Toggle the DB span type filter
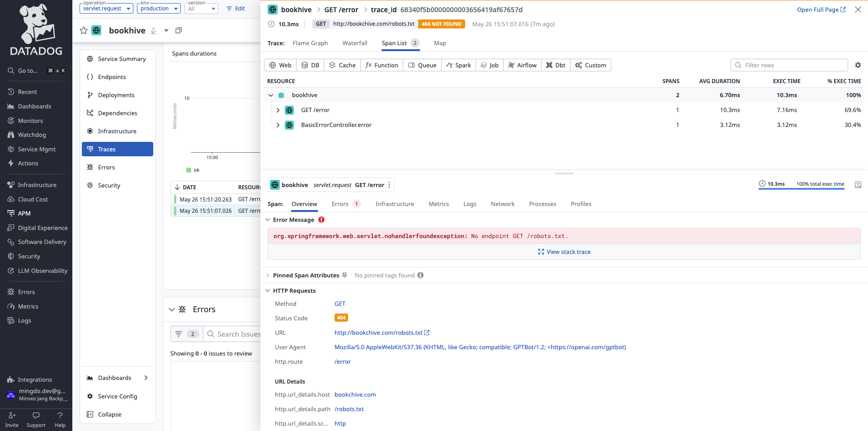This screenshot has height=431, width=868. tap(310, 65)
